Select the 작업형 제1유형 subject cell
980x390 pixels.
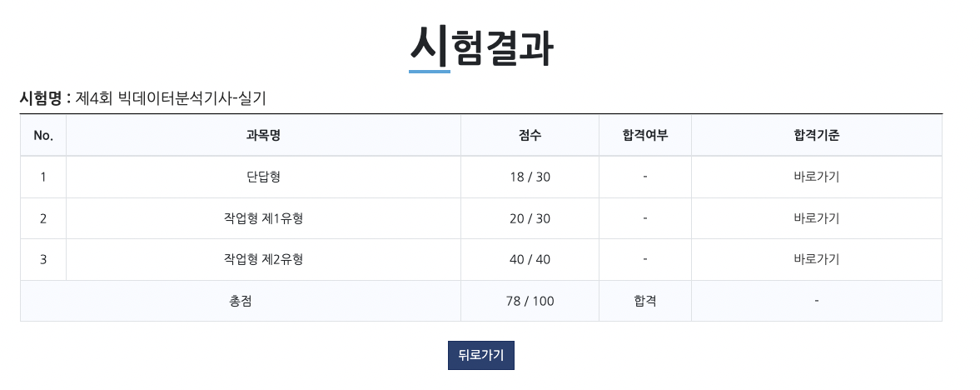(x=263, y=218)
